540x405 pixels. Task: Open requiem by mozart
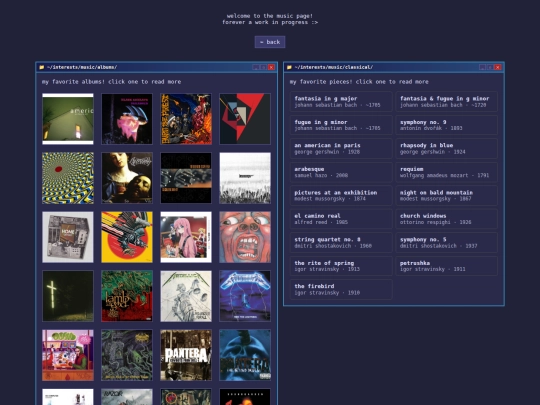[447, 172]
